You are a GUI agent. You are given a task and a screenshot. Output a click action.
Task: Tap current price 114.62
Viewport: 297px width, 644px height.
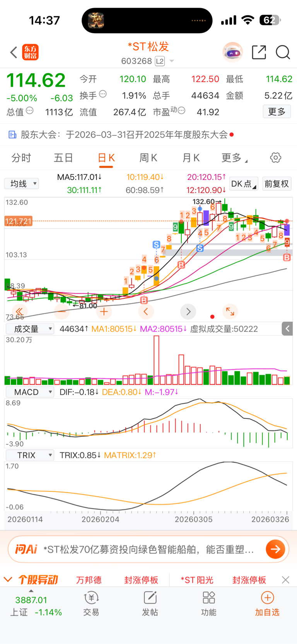36,80
